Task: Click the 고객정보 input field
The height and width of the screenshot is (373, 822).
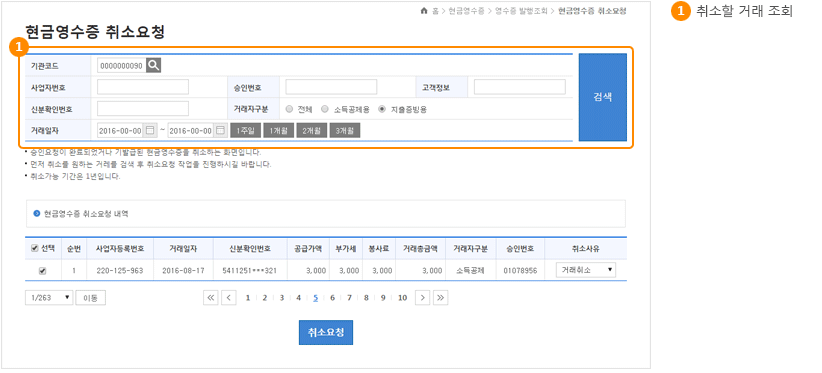Action: (520, 87)
